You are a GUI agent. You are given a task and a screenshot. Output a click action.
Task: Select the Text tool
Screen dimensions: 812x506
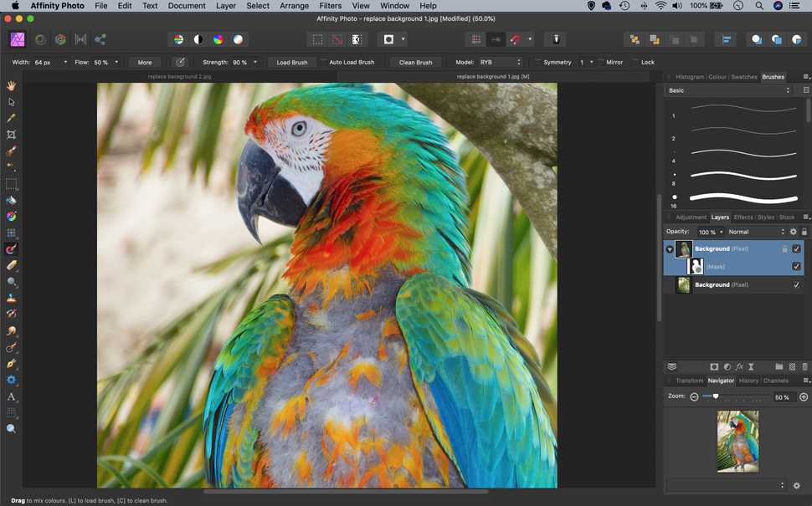(x=11, y=397)
